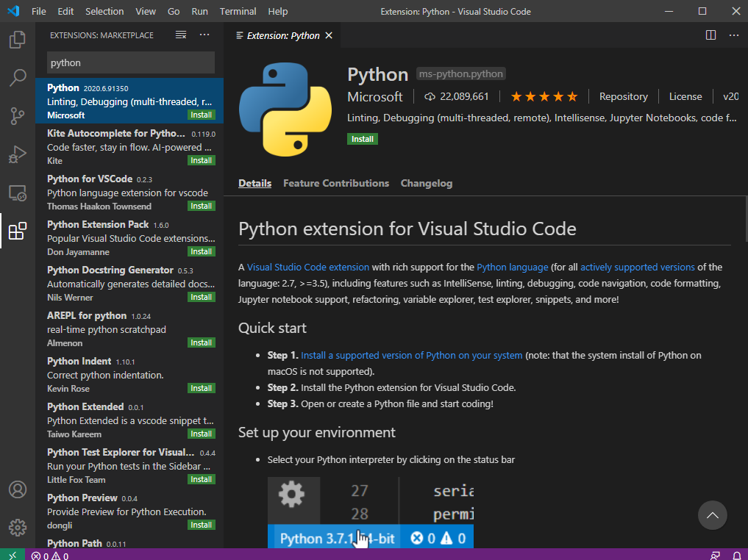Open notifications via the status bar bell
The height and width of the screenshot is (560, 748).
click(x=737, y=555)
